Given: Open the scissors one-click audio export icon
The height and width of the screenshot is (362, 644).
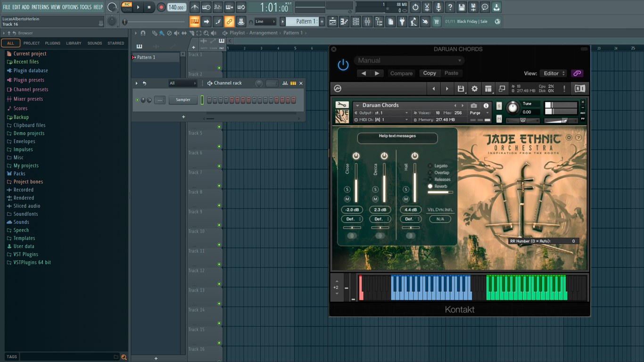Looking at the screenshot, I should coord(427,7).
